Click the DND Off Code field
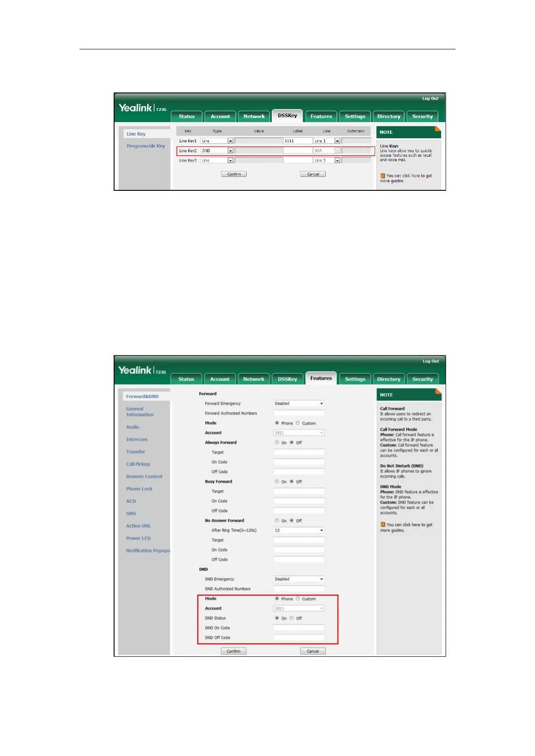The width and height of the screenshot is (535, 756). click(299, 637)
